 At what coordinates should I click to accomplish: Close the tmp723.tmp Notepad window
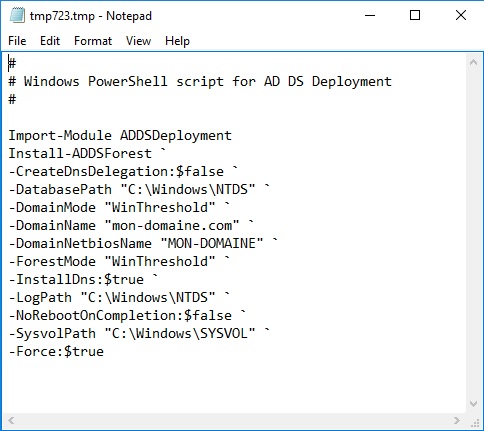[461, 15]
